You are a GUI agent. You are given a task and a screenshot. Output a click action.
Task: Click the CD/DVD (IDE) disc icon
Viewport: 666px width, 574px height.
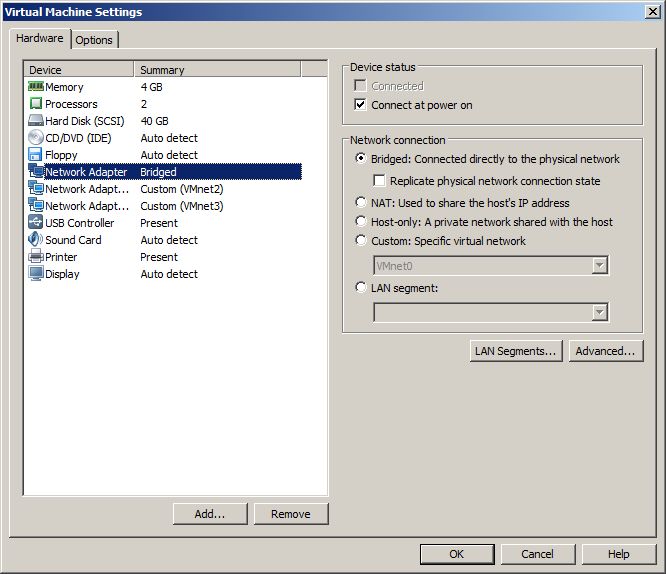pos(36,138)
